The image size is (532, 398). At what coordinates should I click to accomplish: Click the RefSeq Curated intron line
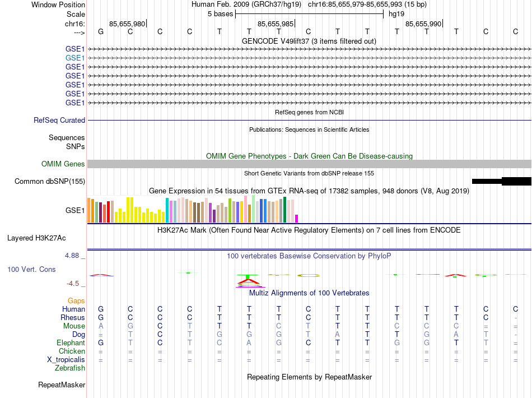(310, 120)
